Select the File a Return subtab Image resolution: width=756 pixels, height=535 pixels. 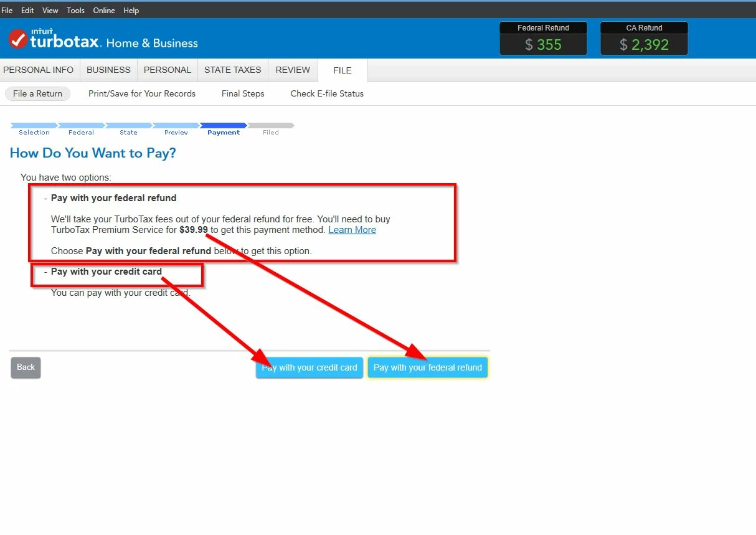click(38, 93)
